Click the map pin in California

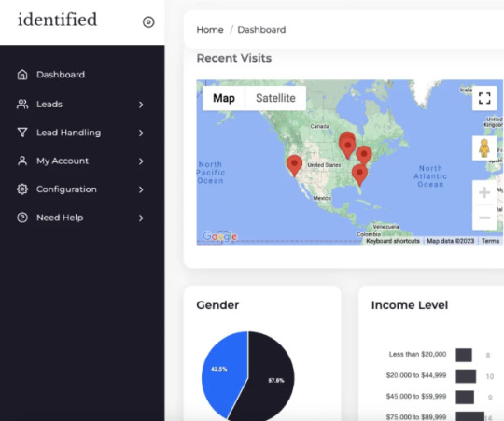click(294, 165)
